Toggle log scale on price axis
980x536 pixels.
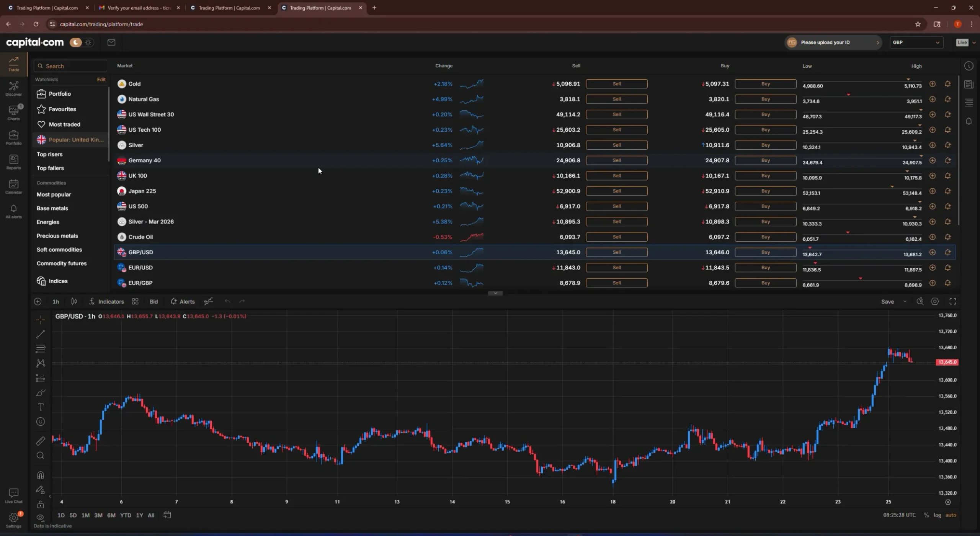click(937, 515)
